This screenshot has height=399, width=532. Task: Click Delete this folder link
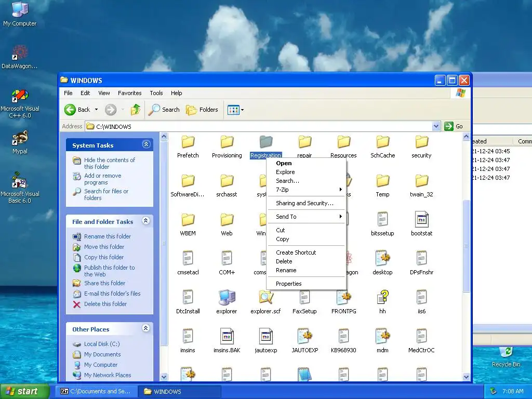[105, 304]
